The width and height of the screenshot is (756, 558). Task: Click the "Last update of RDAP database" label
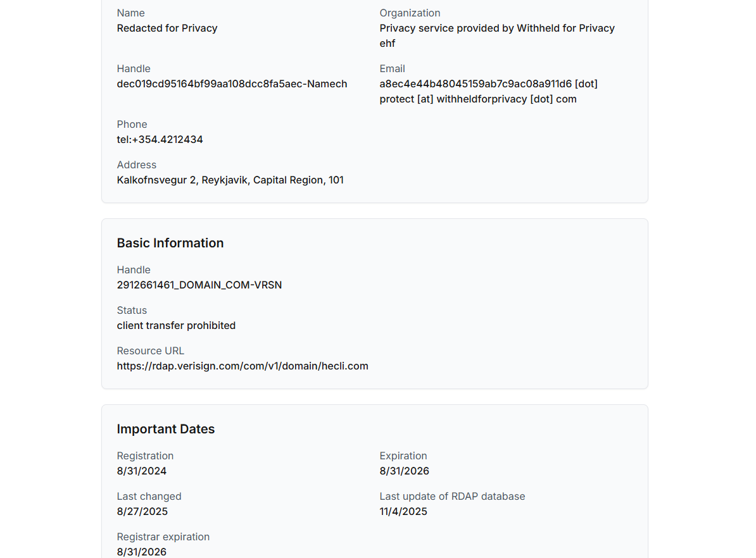click(452, 496)
